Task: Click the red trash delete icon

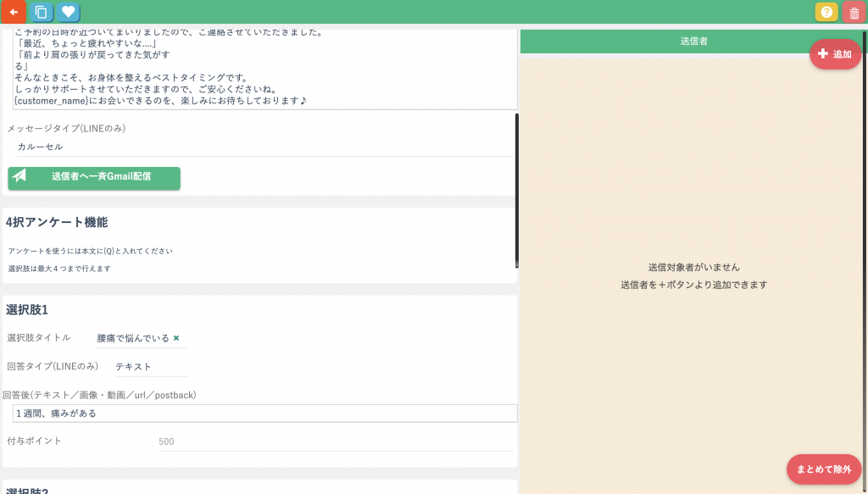Action: coord(854,12)
